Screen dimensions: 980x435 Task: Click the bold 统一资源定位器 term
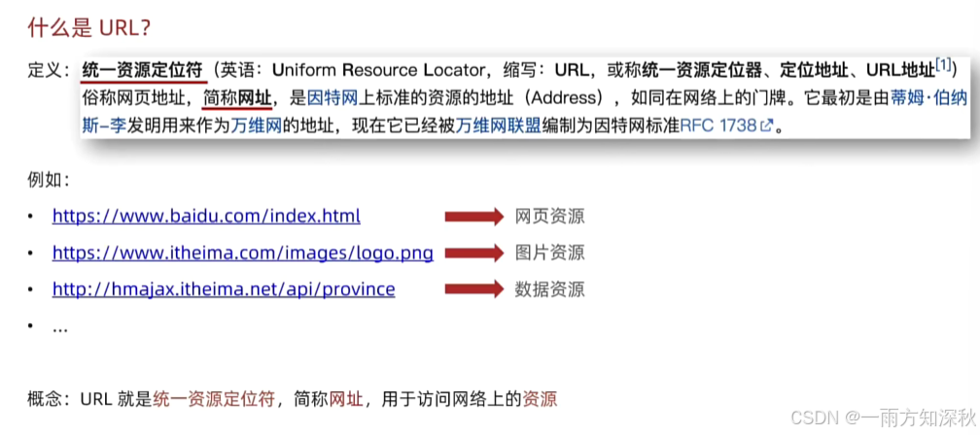tap(703, 69)
